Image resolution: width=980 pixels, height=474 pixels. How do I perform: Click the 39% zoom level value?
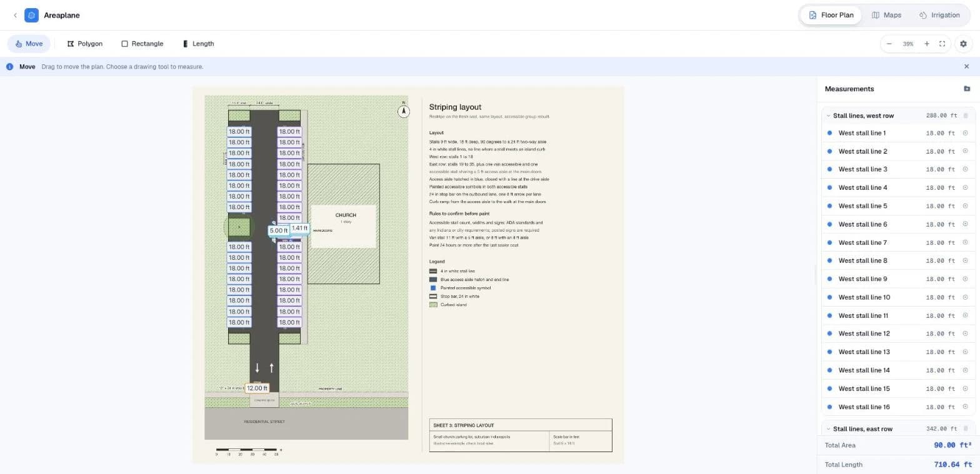click(908, 44)
